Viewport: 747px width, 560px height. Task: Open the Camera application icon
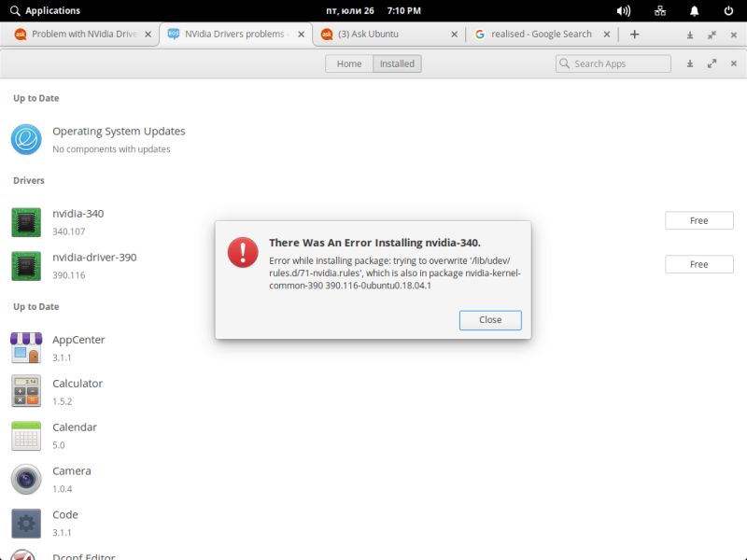pyautogui.click(x=25, y=480)
